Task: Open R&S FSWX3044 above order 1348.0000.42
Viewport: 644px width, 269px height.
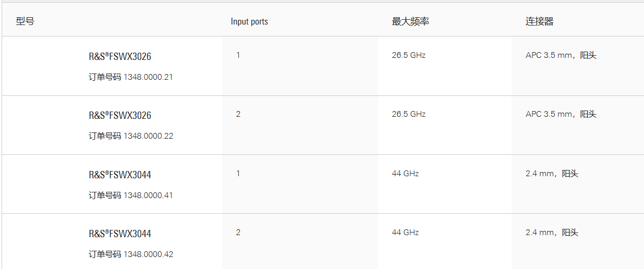Action: pyautogui.click(x=120, y=234)
